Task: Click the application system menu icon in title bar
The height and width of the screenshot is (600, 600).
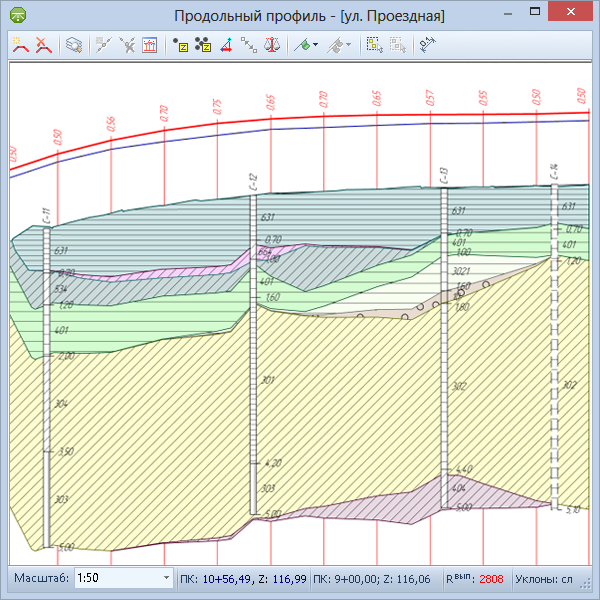Action: click(x=19, y=16)
